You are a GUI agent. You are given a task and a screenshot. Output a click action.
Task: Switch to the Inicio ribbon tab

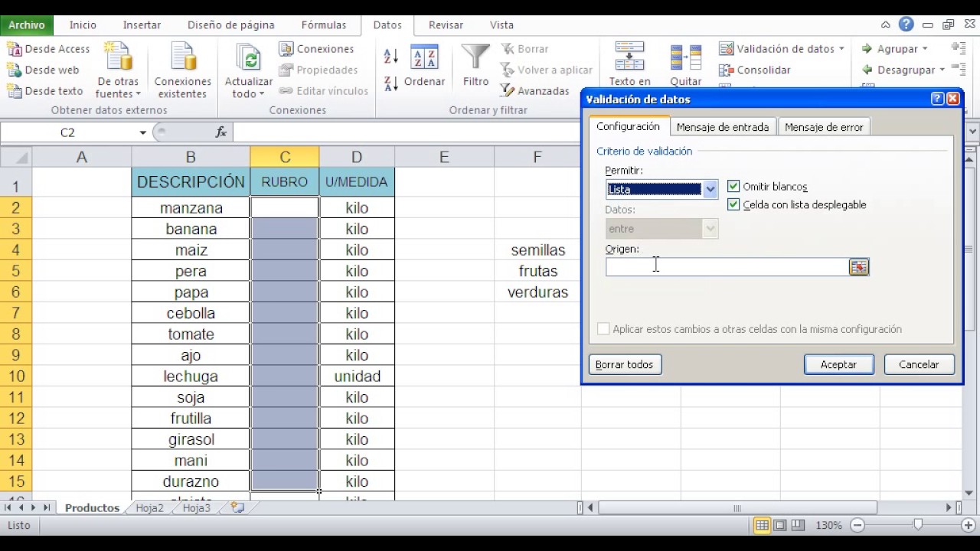tap(83, 25)
